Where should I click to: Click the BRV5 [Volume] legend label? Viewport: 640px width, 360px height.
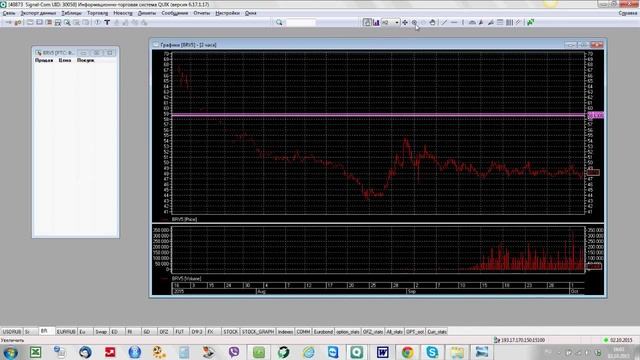(187, 278)
